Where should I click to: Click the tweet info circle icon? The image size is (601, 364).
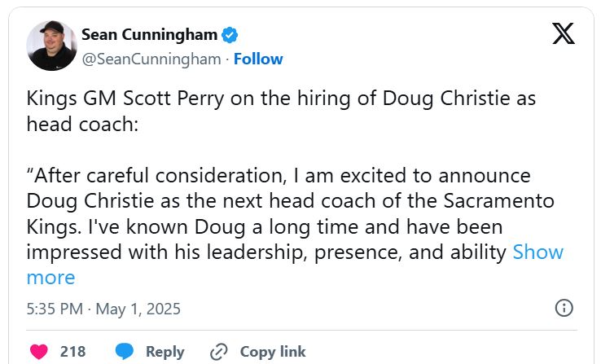(564, 308)
